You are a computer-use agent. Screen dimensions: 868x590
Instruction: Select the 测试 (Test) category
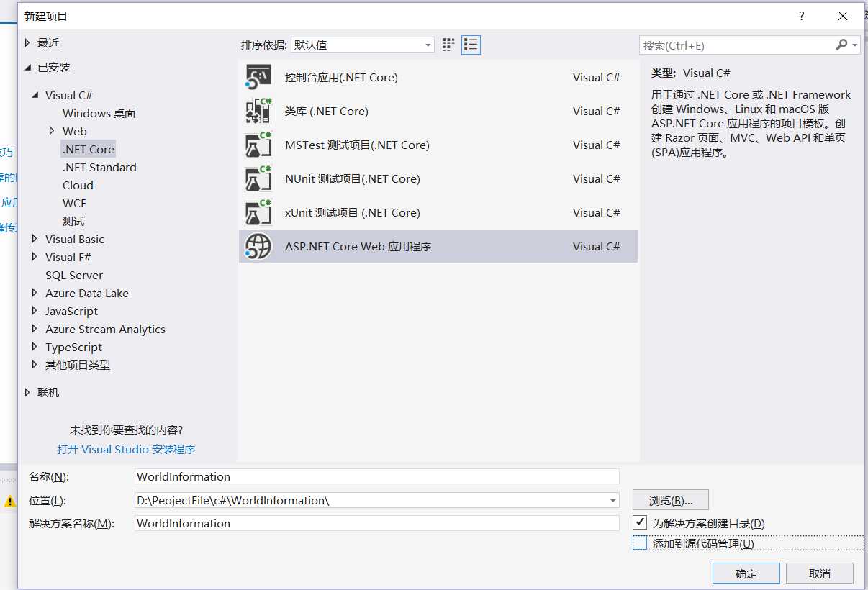(73, 221)
